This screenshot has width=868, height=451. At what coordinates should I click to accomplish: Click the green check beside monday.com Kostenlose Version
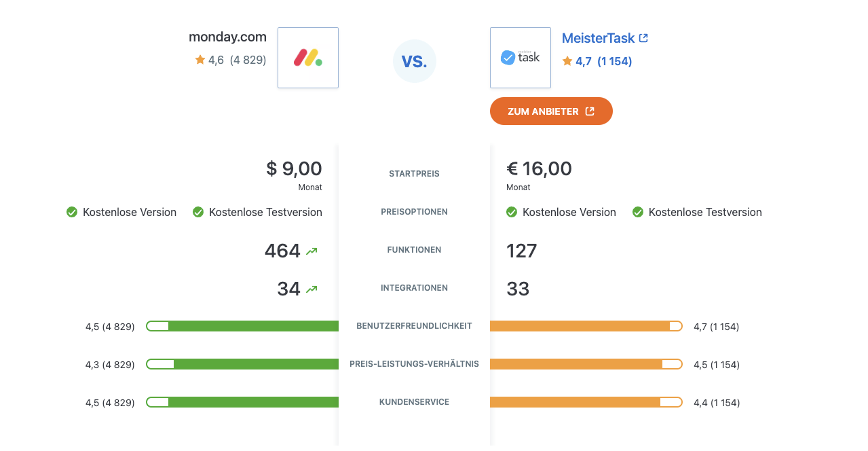[72, 212]
